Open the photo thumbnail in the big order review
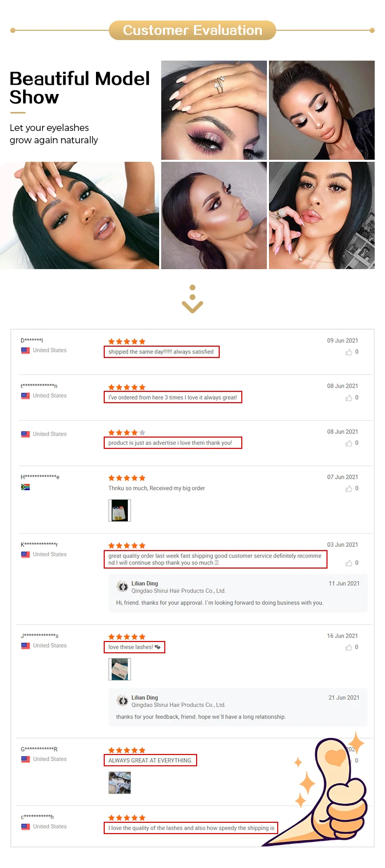Image resolution: width=385 pixels, height=868 pixels. [120, 511]
